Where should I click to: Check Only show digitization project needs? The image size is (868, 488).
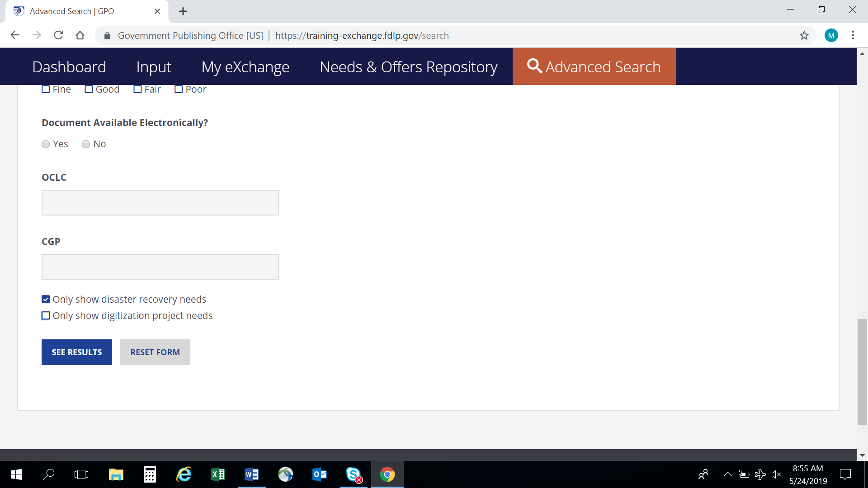pos(46,315)
